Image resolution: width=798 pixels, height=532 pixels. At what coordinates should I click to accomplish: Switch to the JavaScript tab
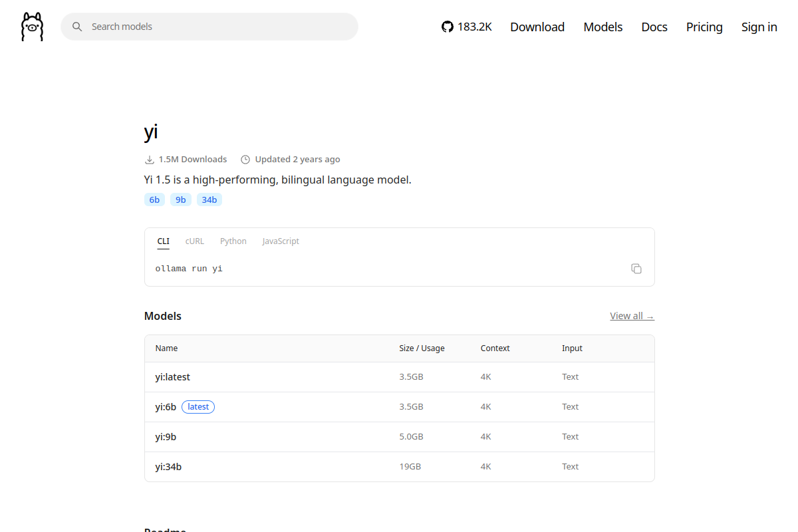coord(281,241)
